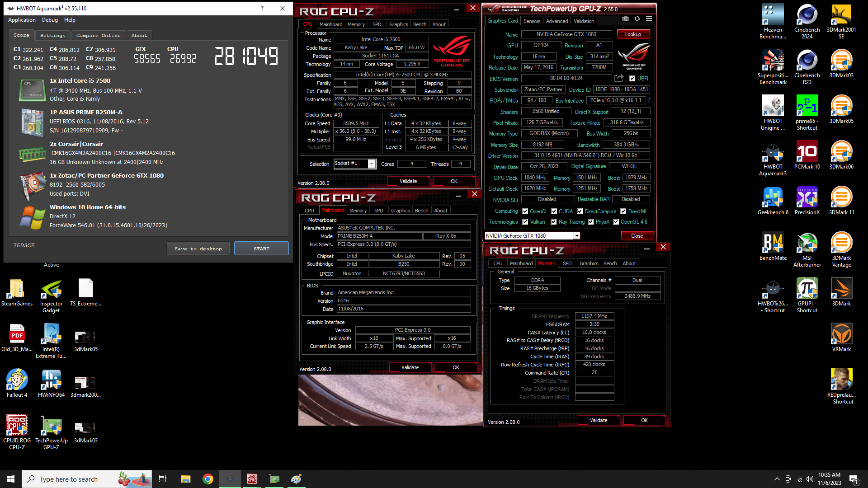The height and width of the screenshot is (488, 868).
Task: Toggle the CUDA checkbox in GPU-Z
Action: click(x=554, y=211)
